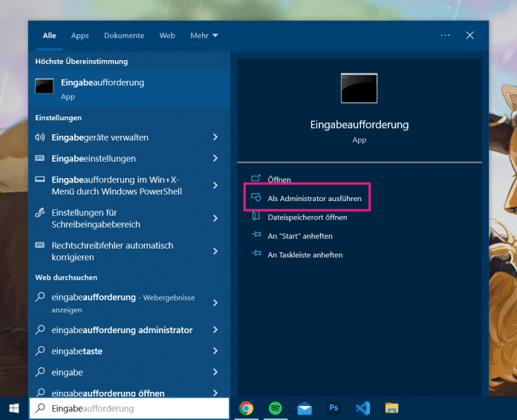Switch to the Apps tab
Viewport: 517px width, 420px height.
tap(79, 36)
